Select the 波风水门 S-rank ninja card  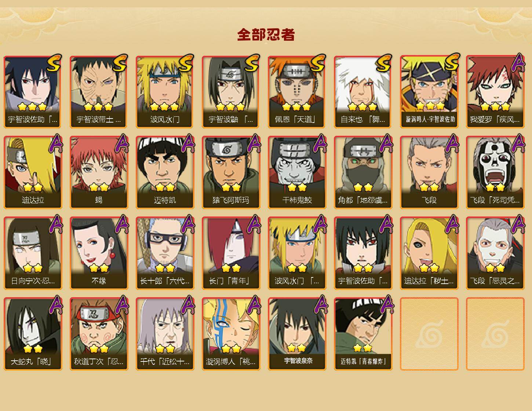165,92
